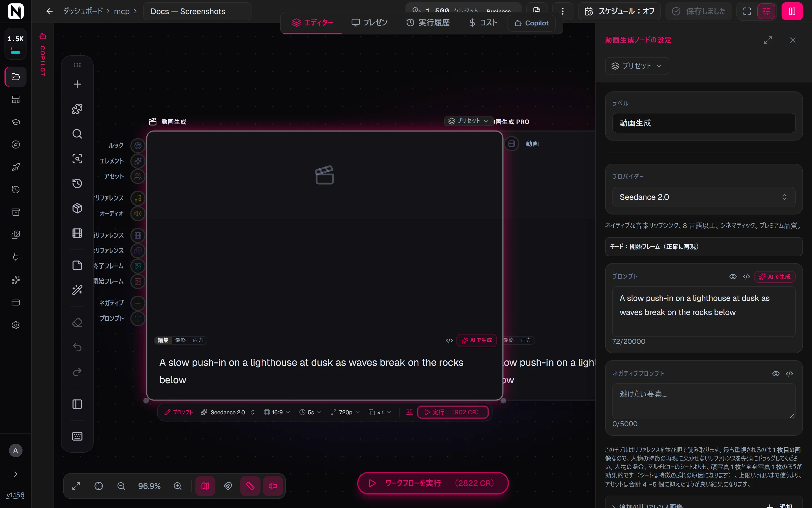
Task: Click the ワークフローを実行 button
Action: 433,483
